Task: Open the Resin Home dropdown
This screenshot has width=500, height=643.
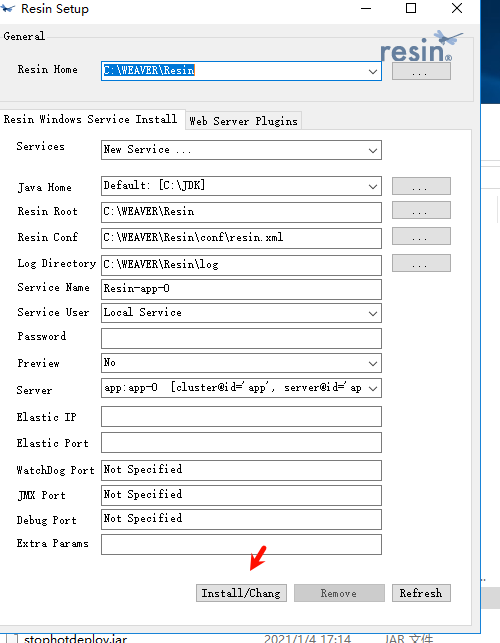Action: (x=372, y=71)
